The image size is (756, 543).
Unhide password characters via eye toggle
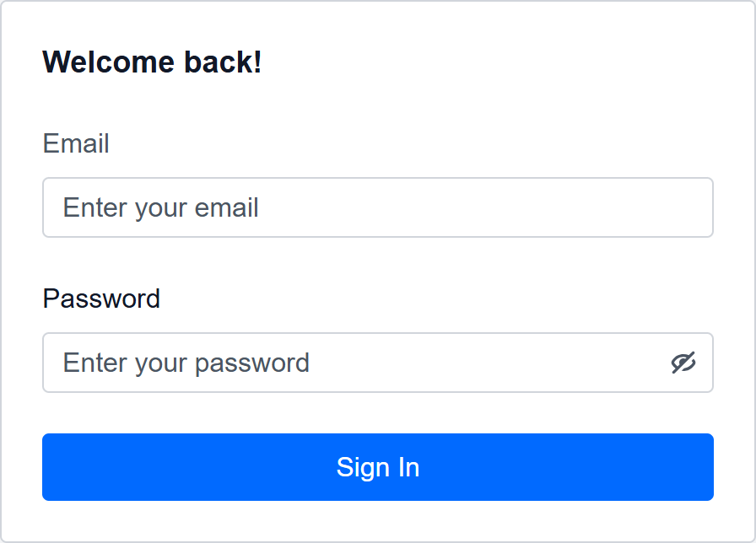[683, 363]
